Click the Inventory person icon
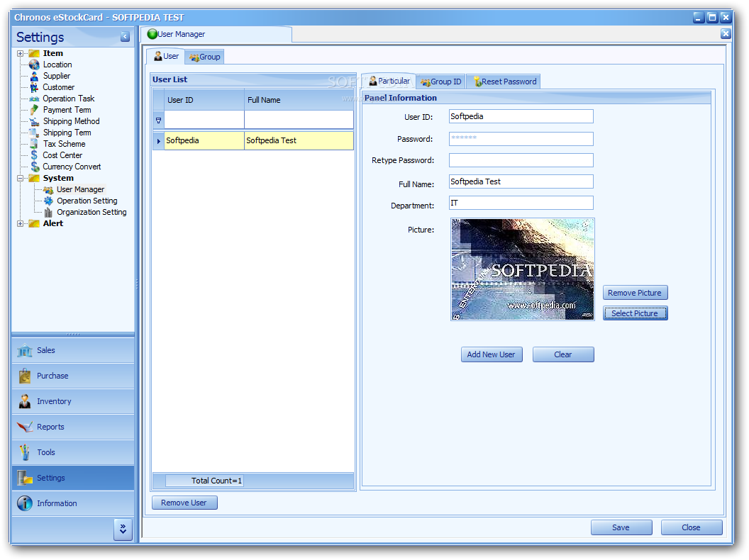This screenshot has height=560, width=749. 24,401
